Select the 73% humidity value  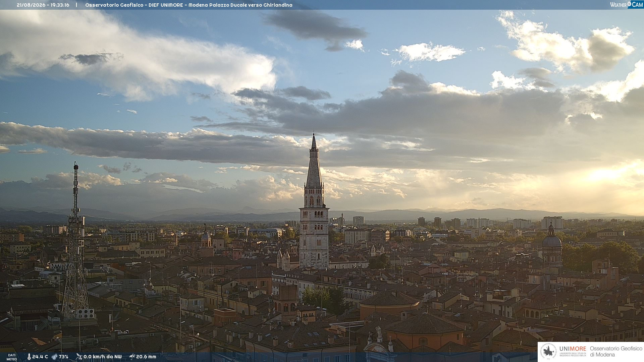(x=63, y=357)
